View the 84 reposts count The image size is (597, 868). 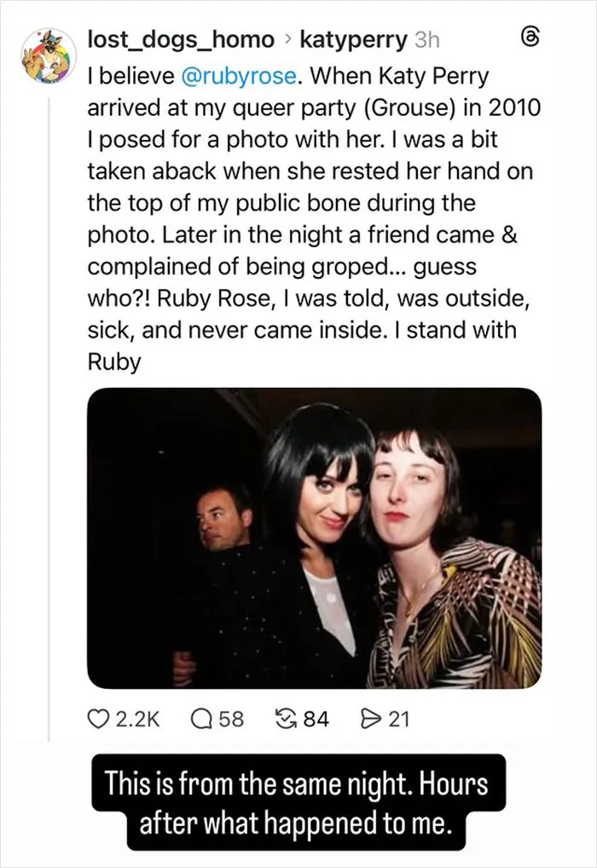(x=316, y=719)
